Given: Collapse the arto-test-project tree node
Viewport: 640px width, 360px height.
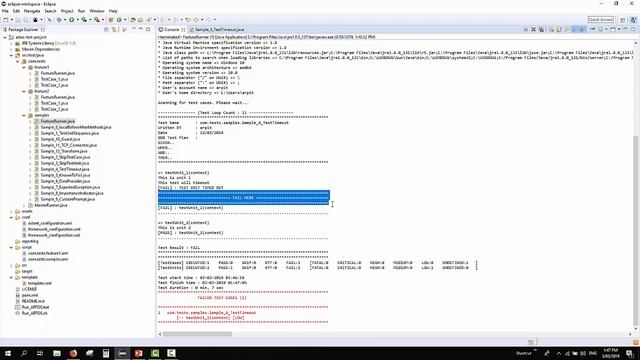Looking at the screenshot, I should click(5, 37).
